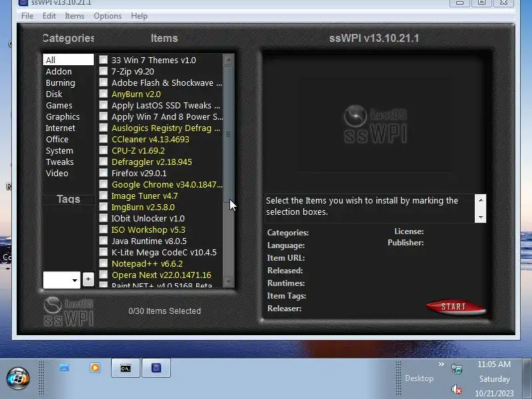Click the muted volume tray icon
The image size is (532, 399).
[457, 389]
